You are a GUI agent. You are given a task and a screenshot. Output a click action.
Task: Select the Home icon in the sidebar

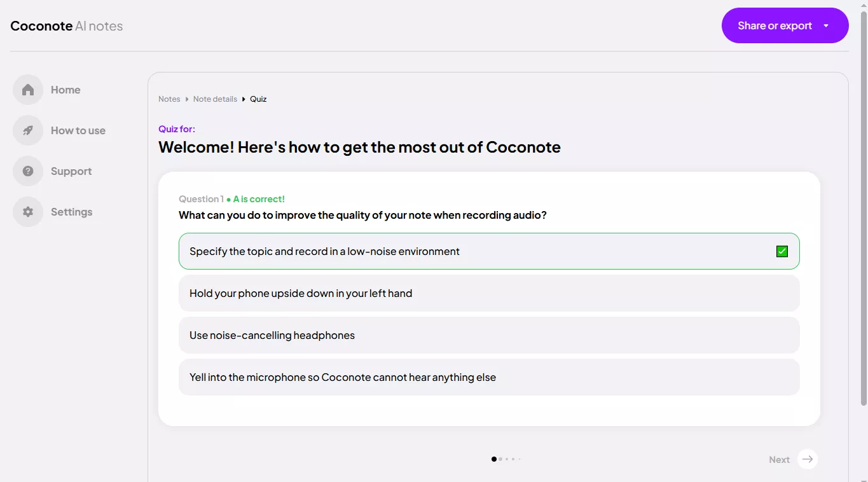coord(28,90)
